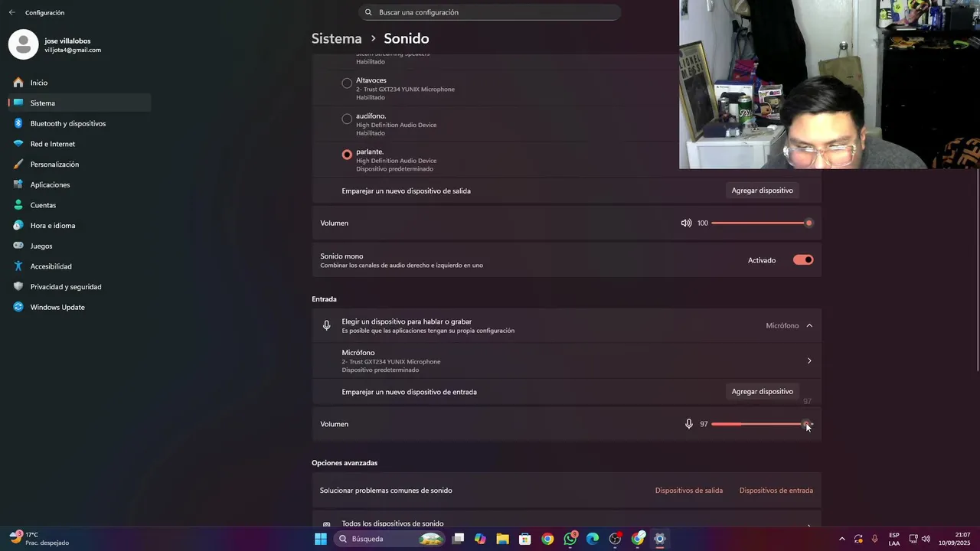Screen dimensions: 980x551
Task: Show hidden system tray icons
Action: click(x=841, y=539)
